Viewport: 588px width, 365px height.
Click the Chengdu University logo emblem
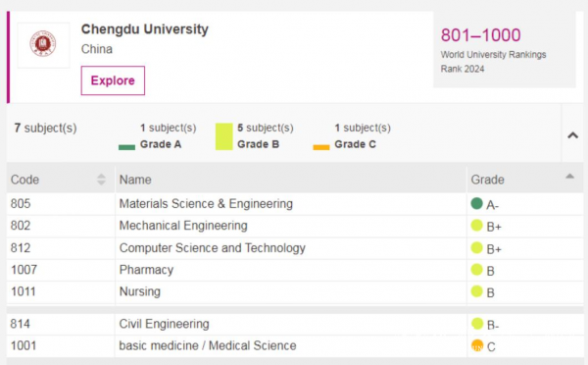(43, 44)
